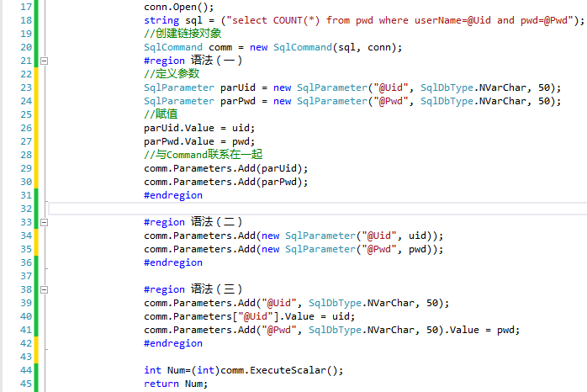
Task: Click line number 23
Action: coord(26,87)
